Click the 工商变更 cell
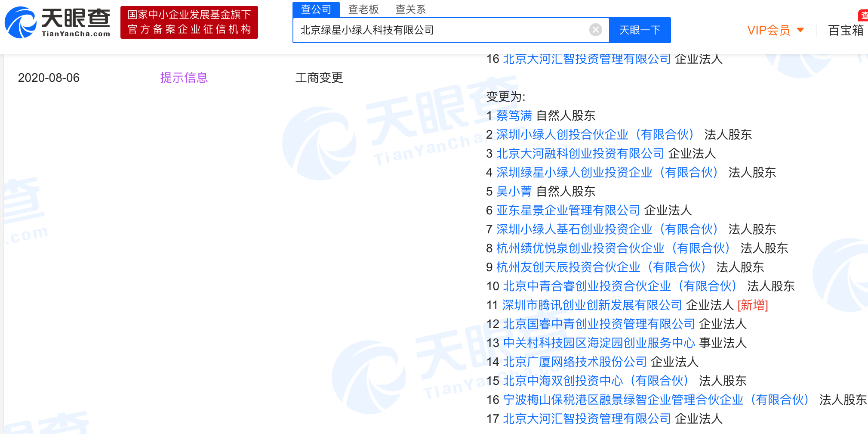The height and width of the screenshot is (434, 868). click(319, 77)
